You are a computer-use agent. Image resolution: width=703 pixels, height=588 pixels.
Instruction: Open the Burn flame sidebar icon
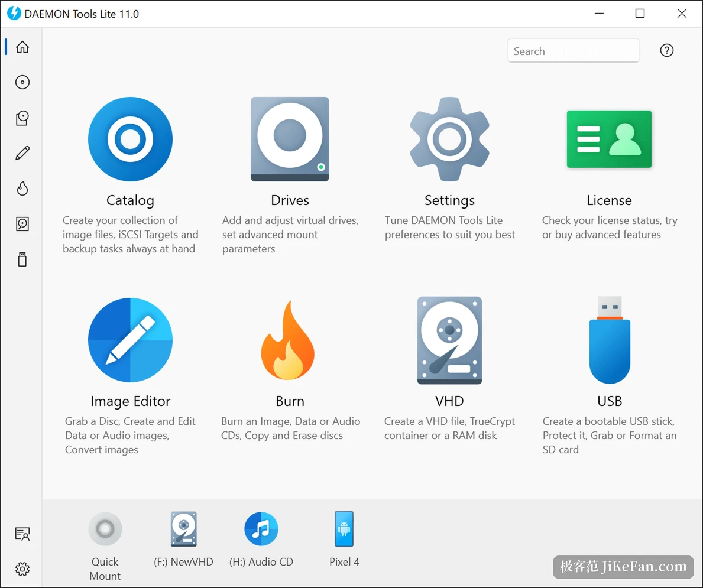coord(22,189)
